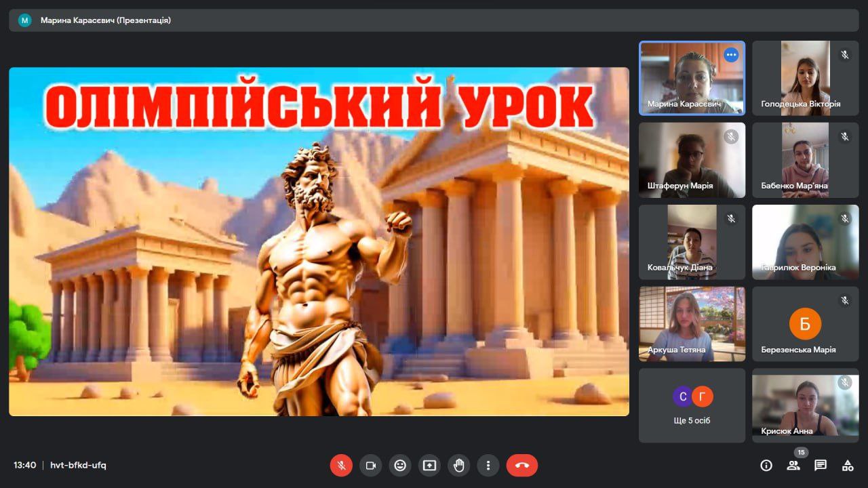Select Крисюк Анна video tile
Image resolution: width=868 pixels, height=488 pixels.
[806, 405]
